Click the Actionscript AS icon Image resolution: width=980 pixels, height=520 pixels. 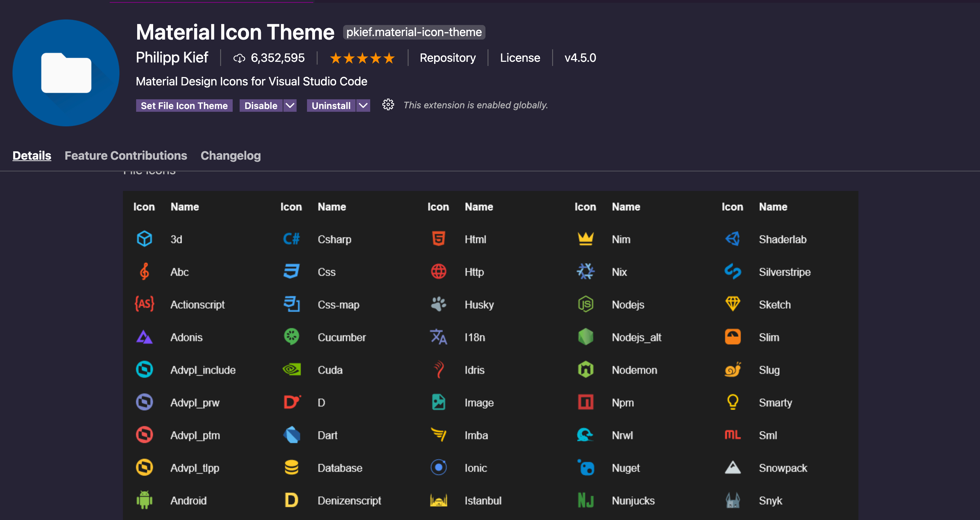[144, 304]
